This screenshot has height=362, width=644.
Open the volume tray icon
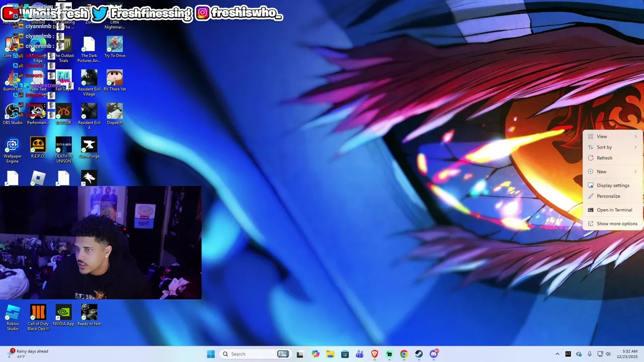coord(608,354)
